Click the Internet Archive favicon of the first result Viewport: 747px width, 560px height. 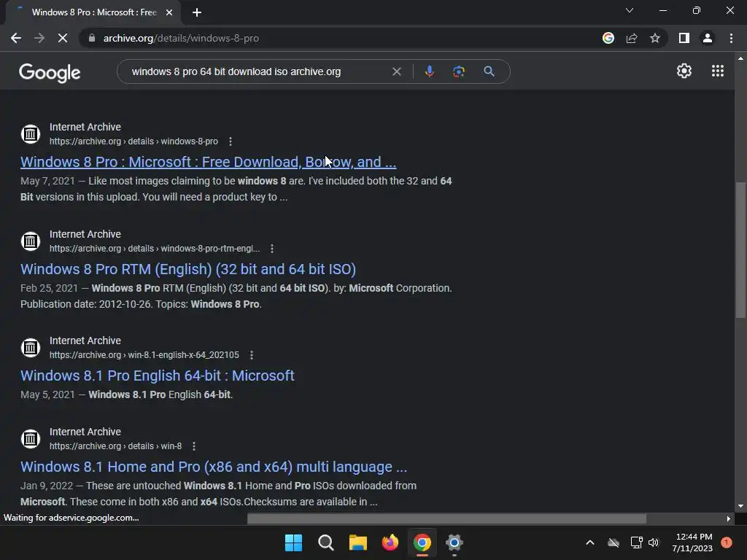point(31,134)
